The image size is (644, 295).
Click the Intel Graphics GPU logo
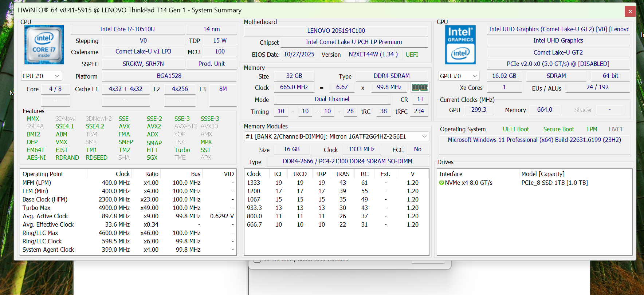coord(460,45)
